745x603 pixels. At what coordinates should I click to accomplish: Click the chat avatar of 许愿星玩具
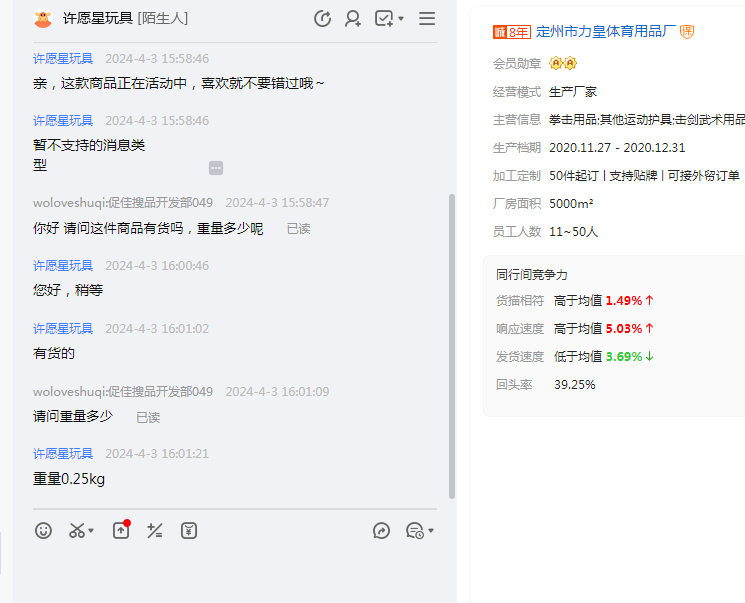43,18
